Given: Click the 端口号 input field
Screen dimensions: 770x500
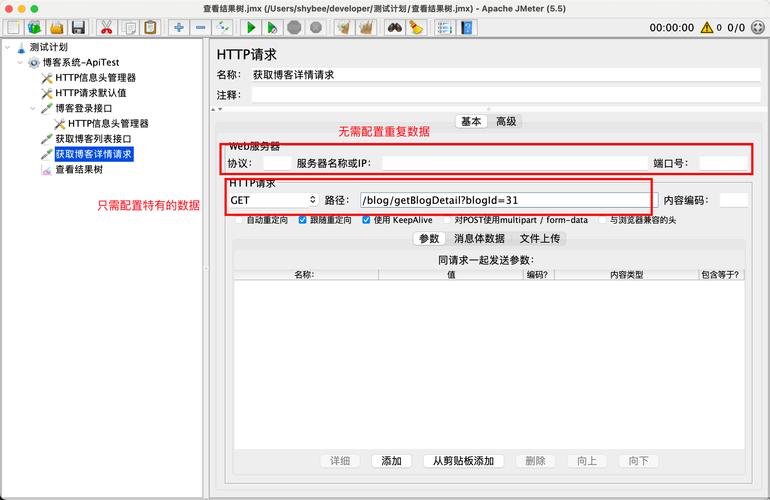Looking at the screenshot, I should [723, 163].
